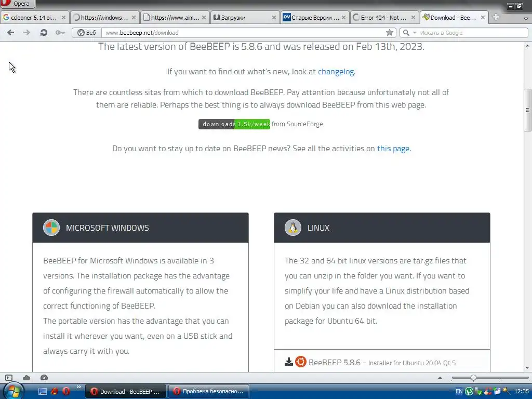Close the Error 404 tab
This screenshot has width=532, height=399.
pos(413,17)
